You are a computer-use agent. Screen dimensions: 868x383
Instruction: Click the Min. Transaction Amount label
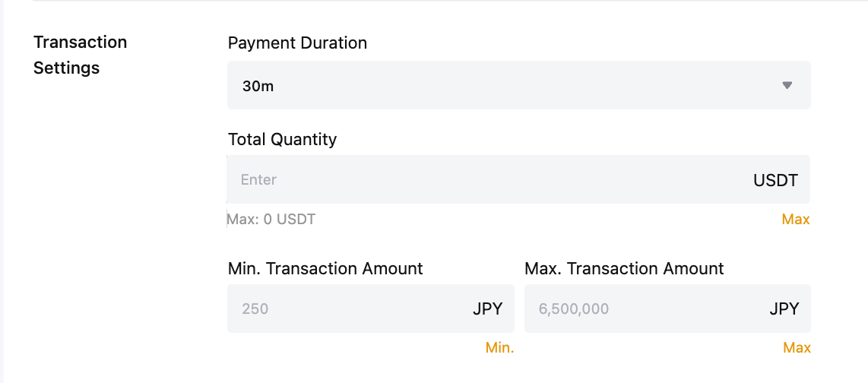click(x=325, y=268)
